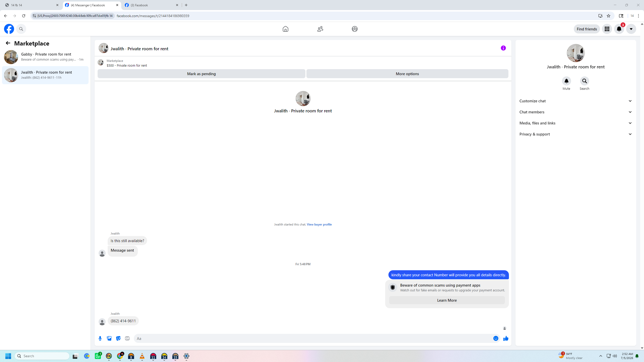Open the Windows Start menu
This screenshot has width=644, height=362.
(8, 356)
